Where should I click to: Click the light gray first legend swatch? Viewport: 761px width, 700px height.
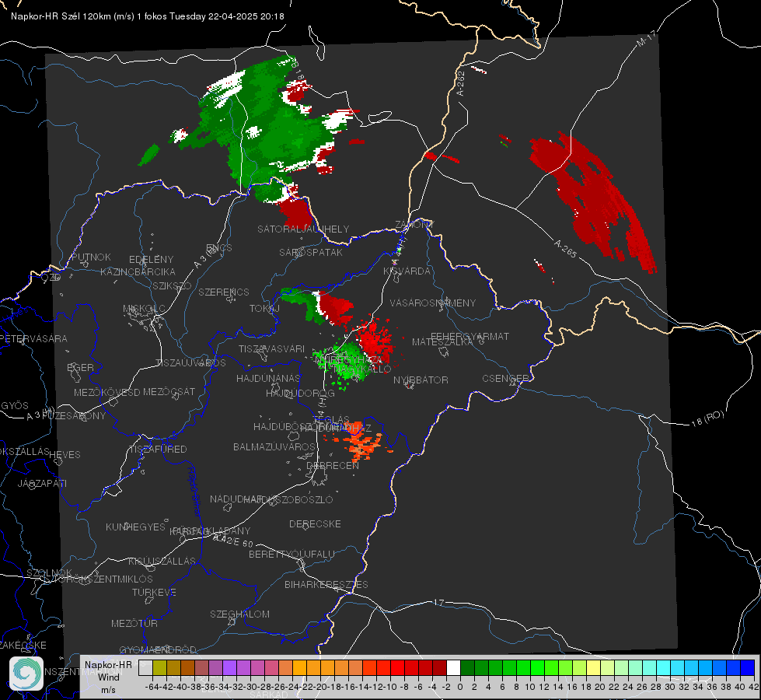[145, 667]
